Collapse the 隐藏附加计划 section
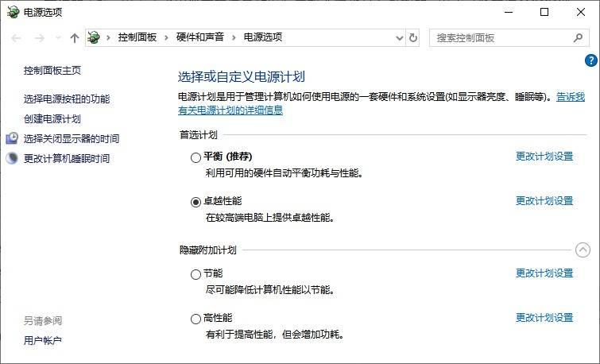Image resolution: width=600 pixels, height=364 pixels. click(x=583, y=250)
